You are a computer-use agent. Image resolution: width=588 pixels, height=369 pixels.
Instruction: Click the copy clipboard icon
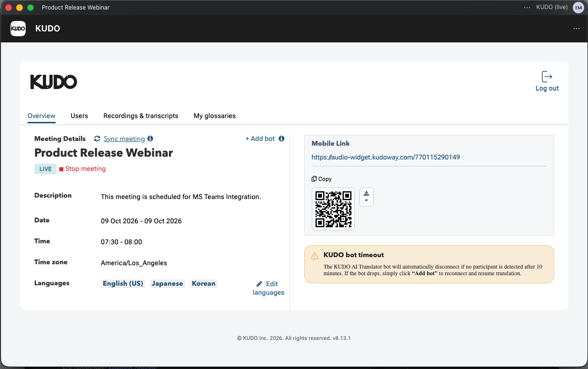coord(314,179)
